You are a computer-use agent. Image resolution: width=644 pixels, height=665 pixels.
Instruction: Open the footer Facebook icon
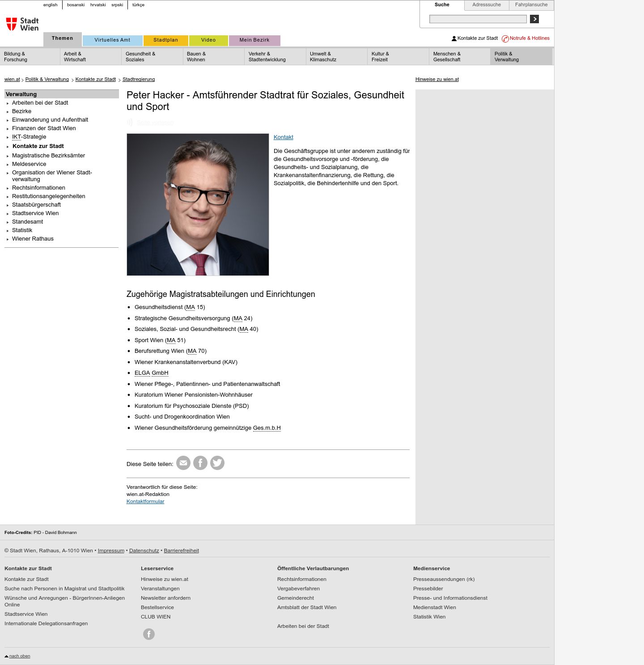149,634
